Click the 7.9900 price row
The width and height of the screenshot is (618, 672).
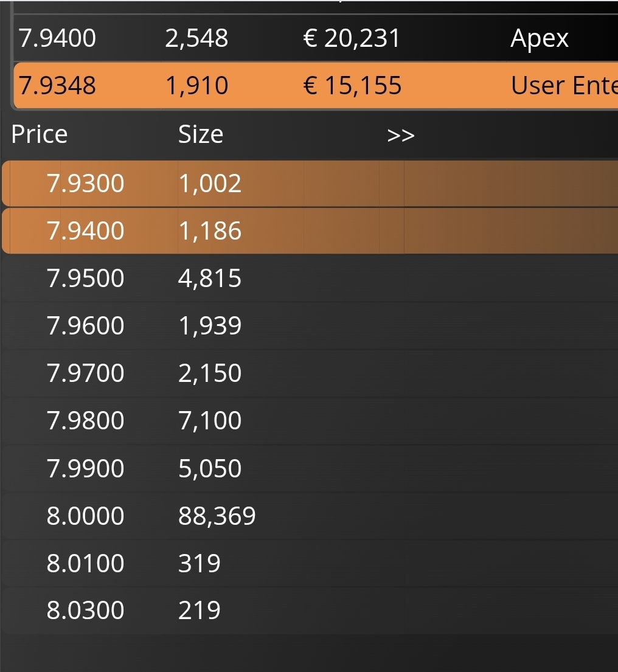[x=85, y=468]
